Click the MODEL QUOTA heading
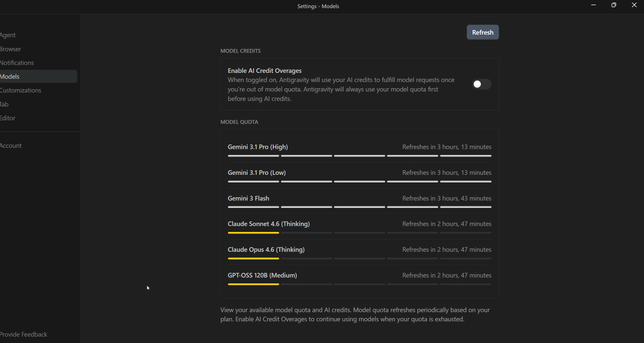This screenshot has height=343, width=644. pyautogui.click(x=239, y=122)
